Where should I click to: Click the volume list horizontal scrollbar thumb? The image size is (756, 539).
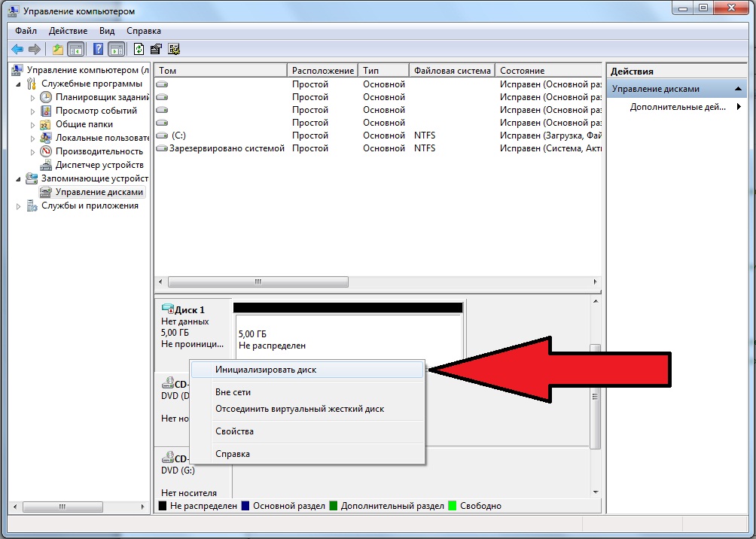point(258,282)
